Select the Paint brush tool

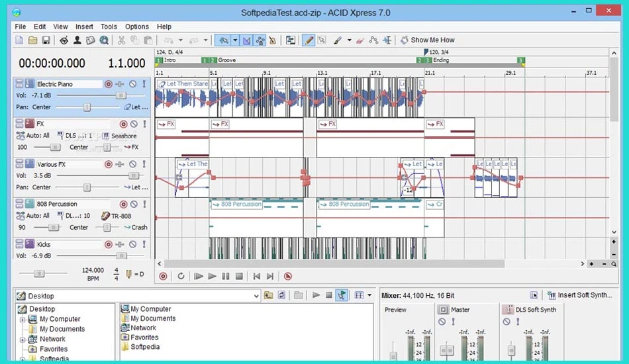coord(338,40)
